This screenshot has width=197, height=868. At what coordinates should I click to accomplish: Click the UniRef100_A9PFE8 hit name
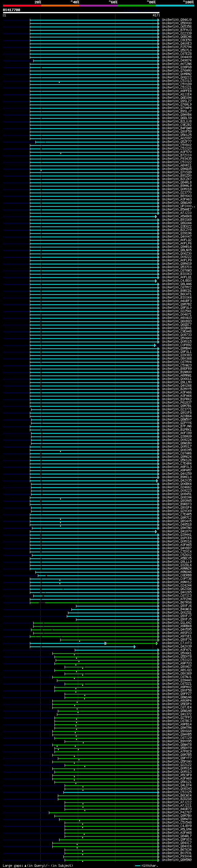pos(177,91)
